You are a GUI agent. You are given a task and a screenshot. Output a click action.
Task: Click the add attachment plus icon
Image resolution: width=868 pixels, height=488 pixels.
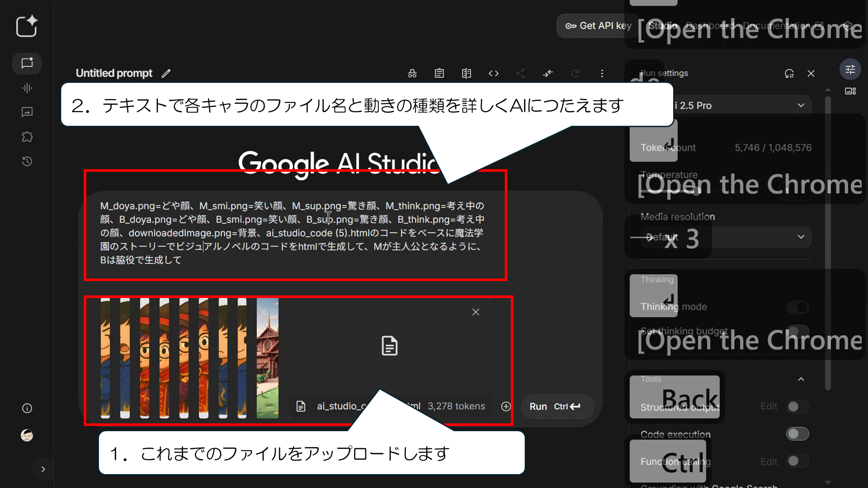(506, 406)
